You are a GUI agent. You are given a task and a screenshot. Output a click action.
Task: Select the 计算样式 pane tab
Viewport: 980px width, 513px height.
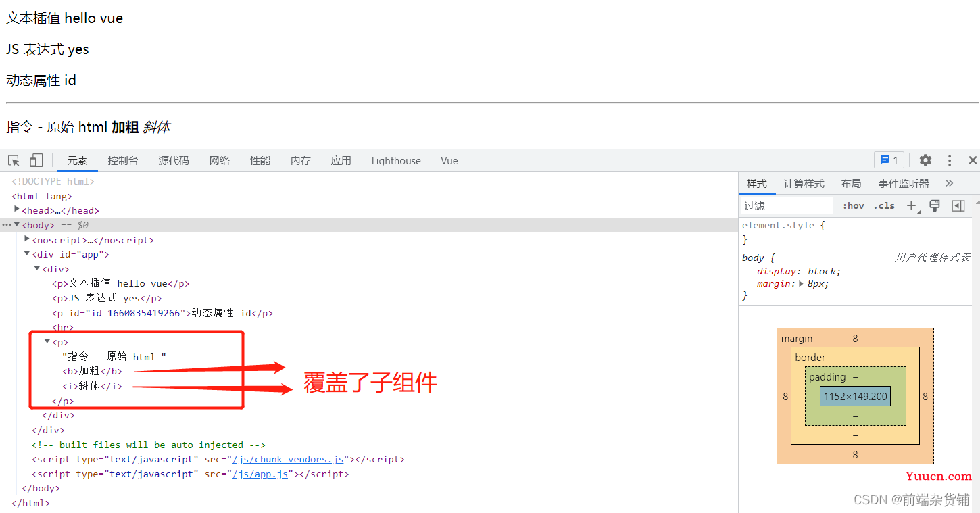(x=804, y=183)
